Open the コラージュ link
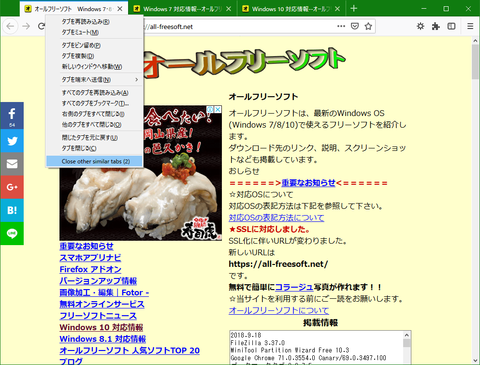 click(x=294, y=287)
